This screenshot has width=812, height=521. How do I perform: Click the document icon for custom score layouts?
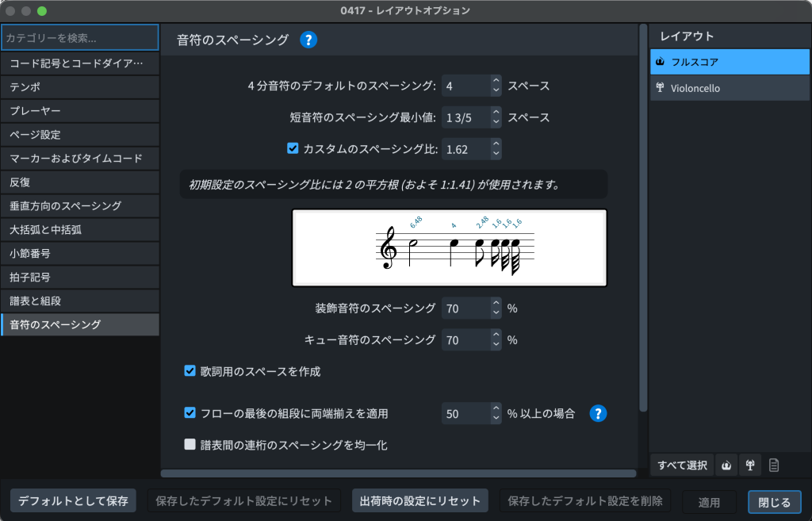click(774, 465)
